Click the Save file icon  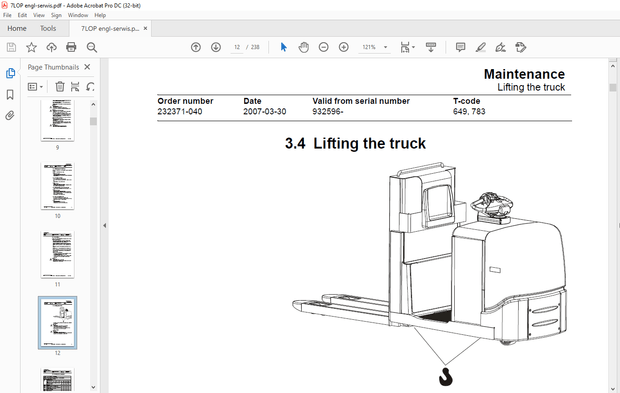pyautogui.click(x=11, y=47)
